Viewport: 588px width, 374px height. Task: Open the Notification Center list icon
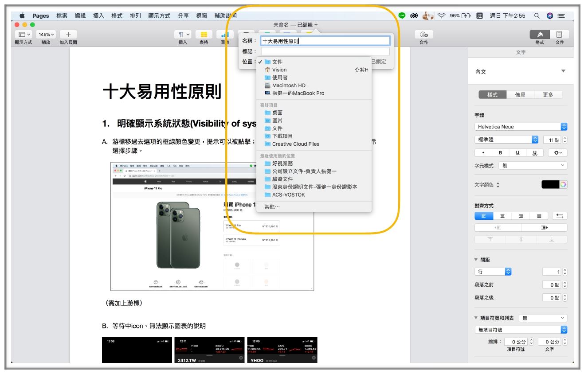click(x=562, y=16)
